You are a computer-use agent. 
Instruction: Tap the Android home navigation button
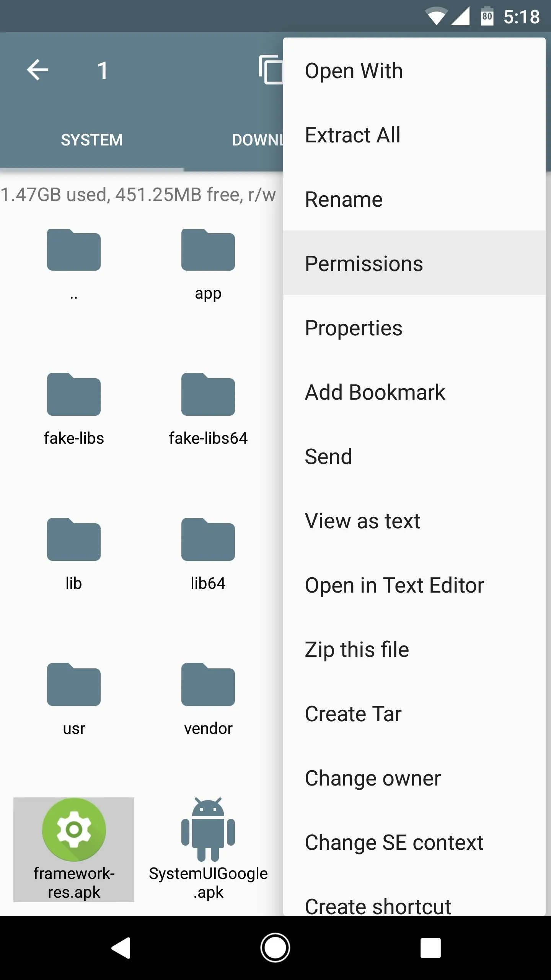(275, 948)
